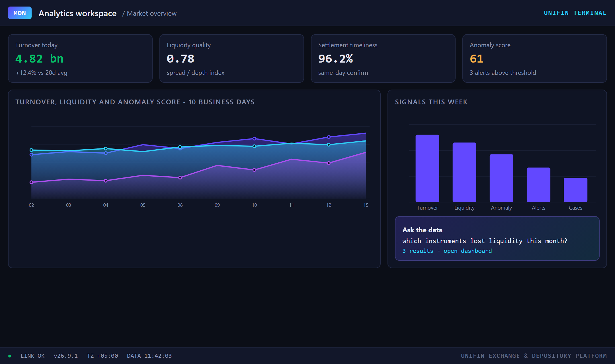Click the Cases axis label

(575, 208)
